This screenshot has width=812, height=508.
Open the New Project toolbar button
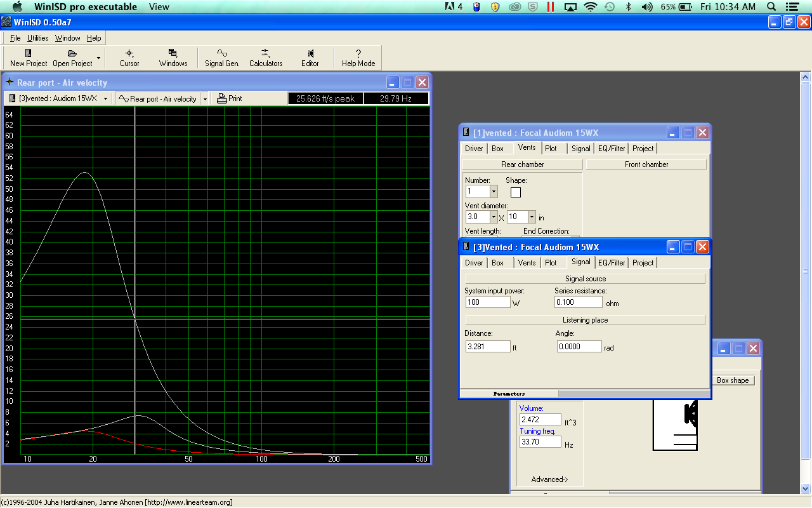pos(29,57)
